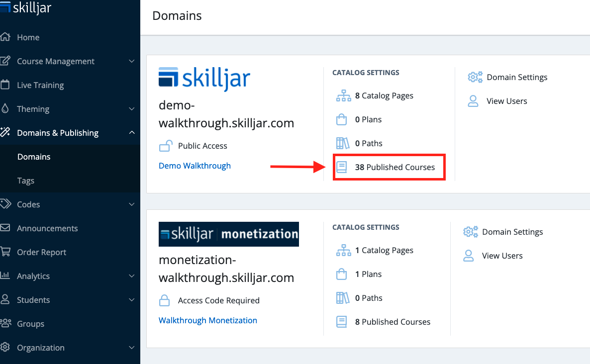Click the Public Access unlocked padlock icon

[166, 146]
